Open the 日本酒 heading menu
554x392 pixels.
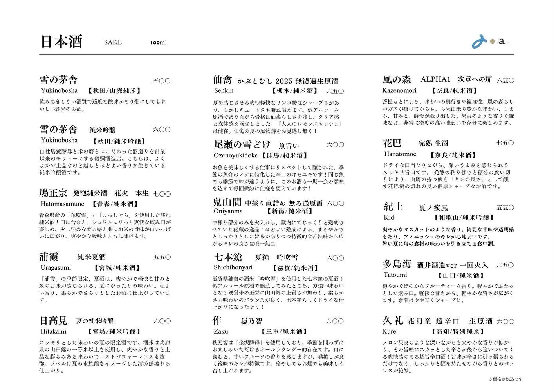pos(61,41)
